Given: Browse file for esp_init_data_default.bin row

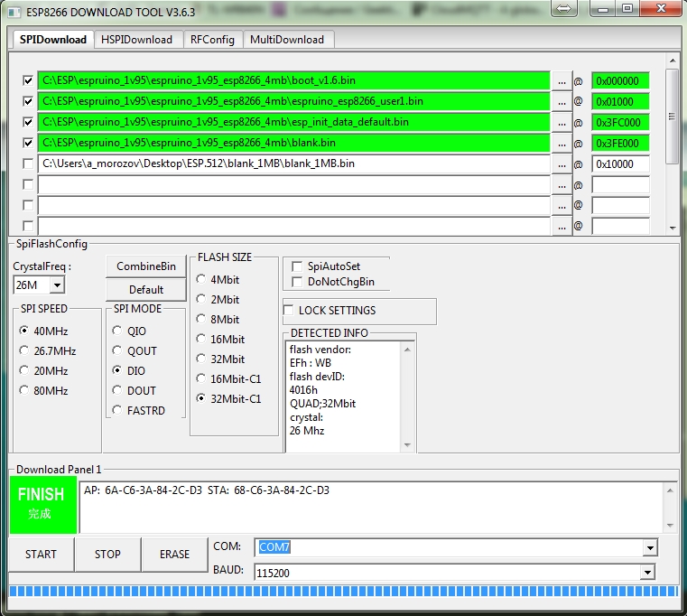Looking at the screenshot, I should coord(562,122).
